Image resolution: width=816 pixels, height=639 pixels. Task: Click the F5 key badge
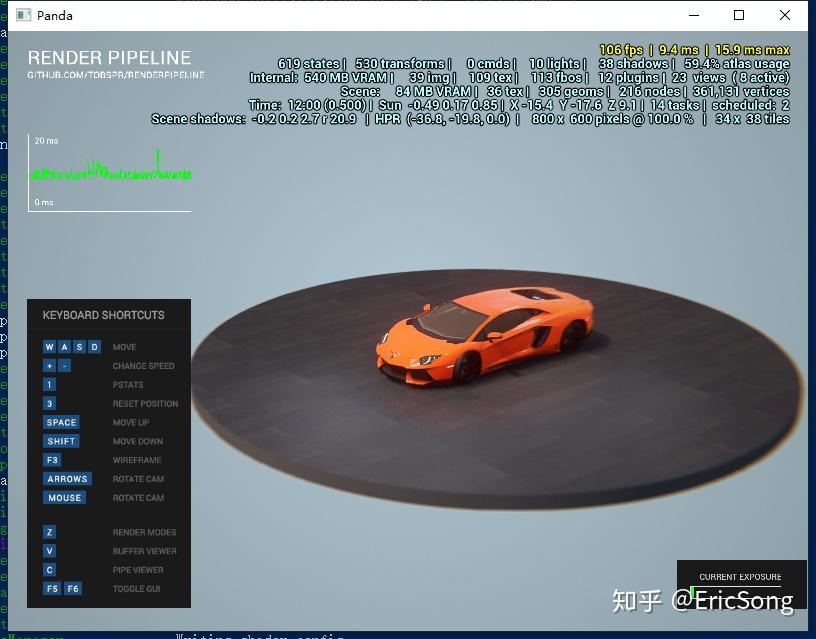[52, 589]
